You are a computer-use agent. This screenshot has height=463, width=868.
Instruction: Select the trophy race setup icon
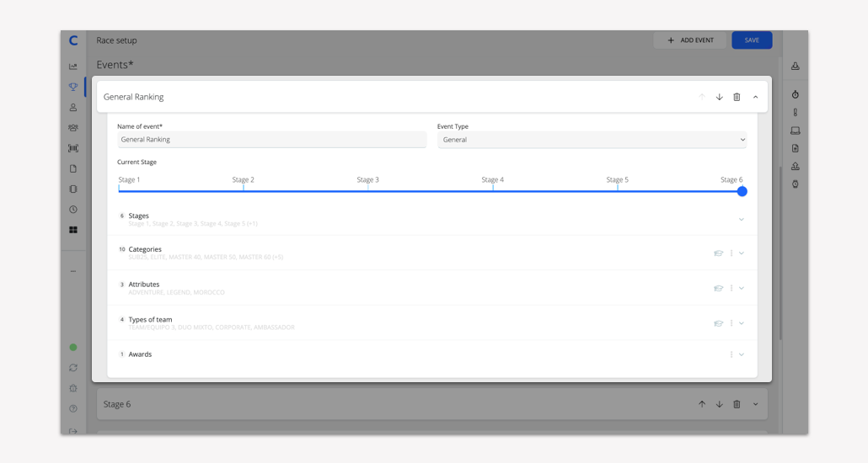(x=73, y=87)
